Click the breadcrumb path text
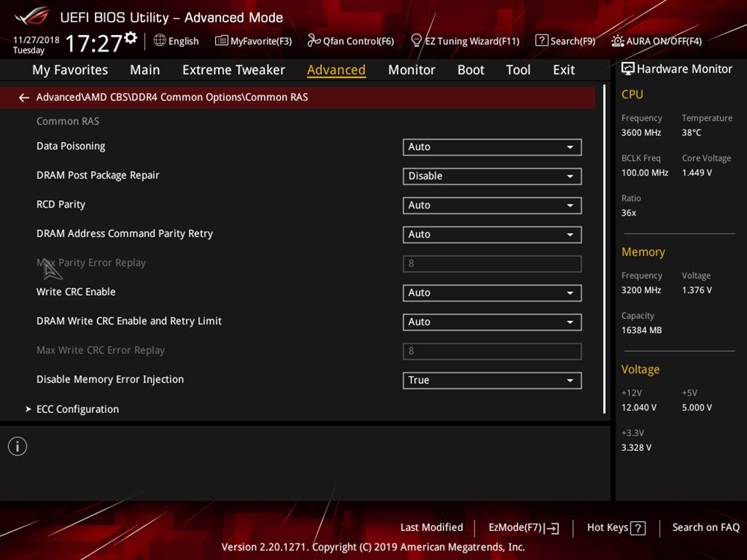 [172, 97]
